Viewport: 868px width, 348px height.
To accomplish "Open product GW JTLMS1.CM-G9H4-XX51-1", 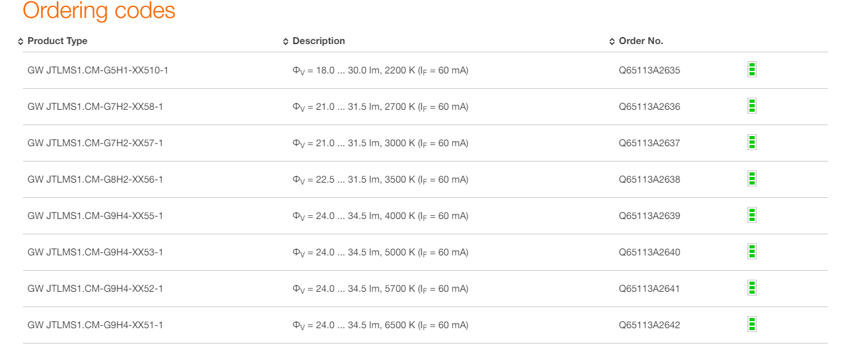I will coord(95,325).
